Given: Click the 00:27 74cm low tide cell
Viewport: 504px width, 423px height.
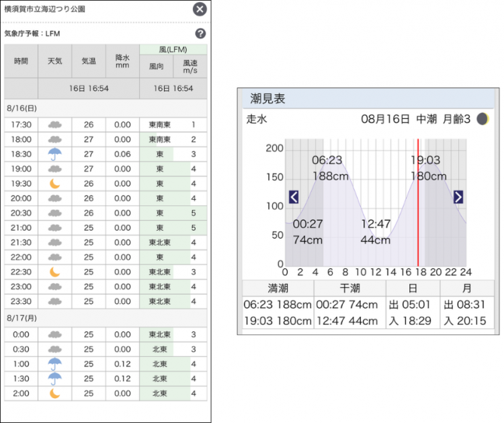Looking at the screenshot, I should pos(347,304).
